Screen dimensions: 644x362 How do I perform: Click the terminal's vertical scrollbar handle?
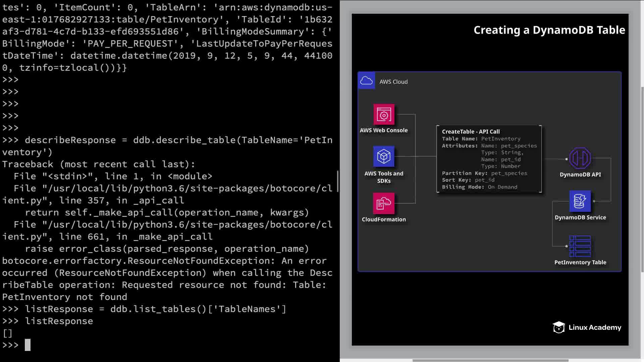[337, 181]
